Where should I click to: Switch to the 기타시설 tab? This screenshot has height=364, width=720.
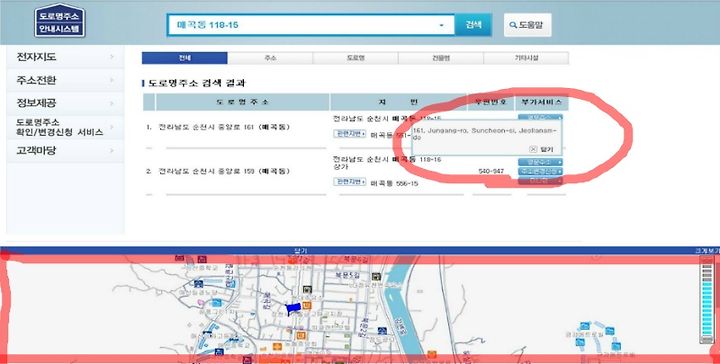tap(526, 58)
